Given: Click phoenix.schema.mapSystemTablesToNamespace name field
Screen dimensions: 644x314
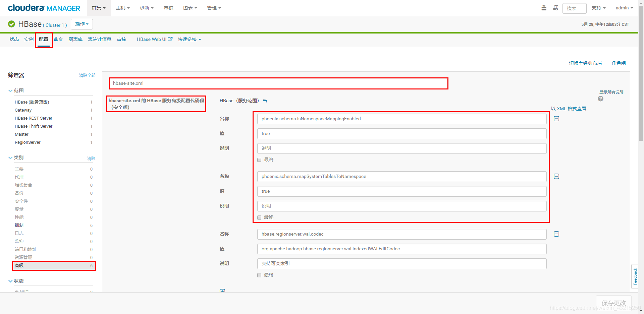Looking at the screenshot, I should click(402, 177).
